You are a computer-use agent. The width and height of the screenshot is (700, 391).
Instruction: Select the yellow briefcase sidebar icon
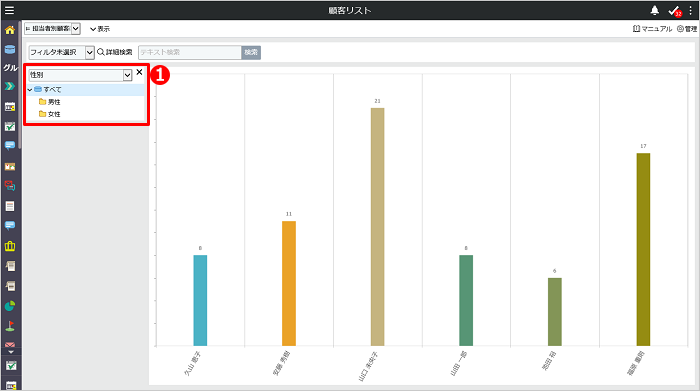pyautogui.click(x=10, y=246)
